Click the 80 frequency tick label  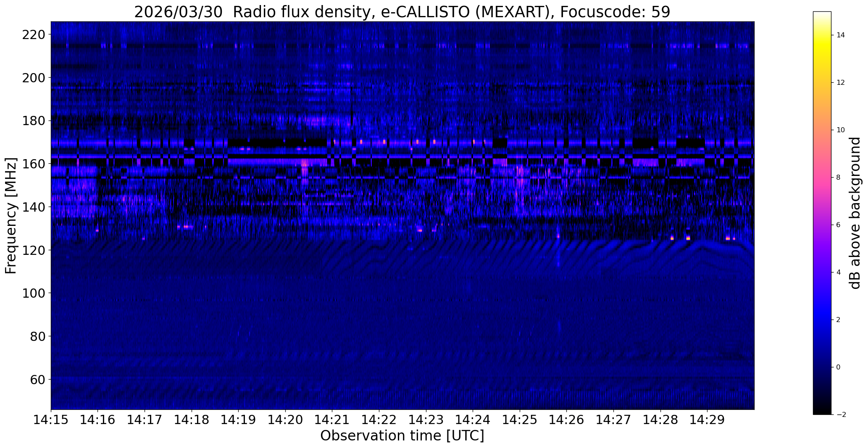tap(37, 336)
